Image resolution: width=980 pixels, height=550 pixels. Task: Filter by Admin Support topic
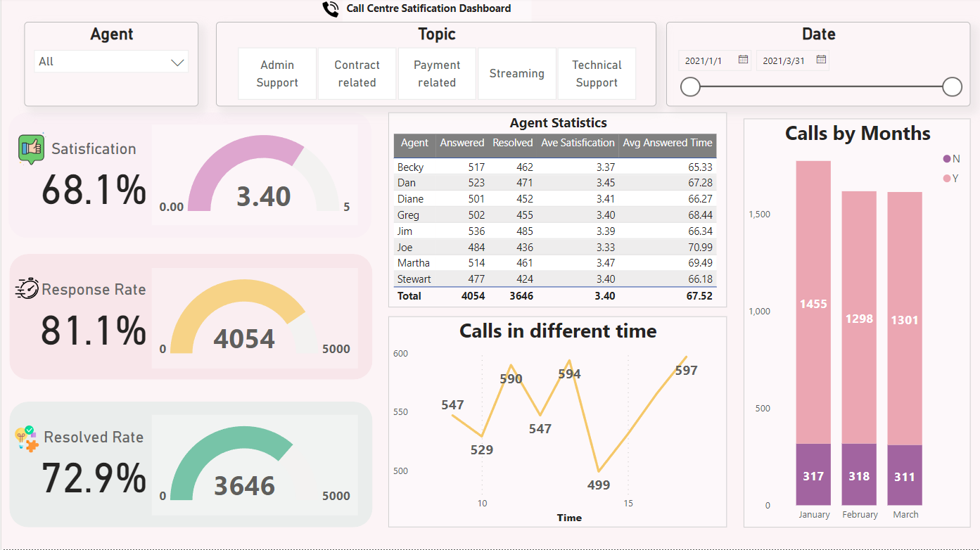pos(277,74)
